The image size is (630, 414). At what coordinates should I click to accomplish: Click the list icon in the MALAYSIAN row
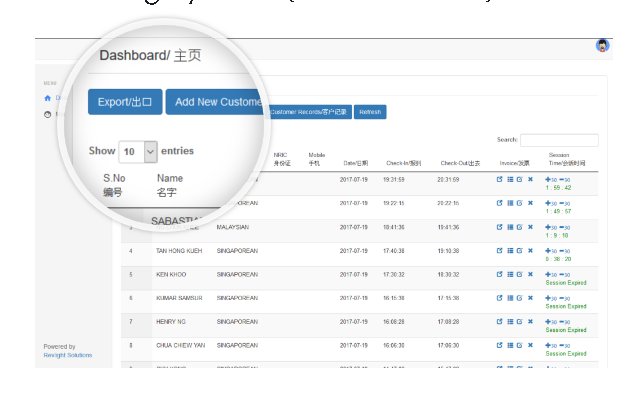[510, 227]
